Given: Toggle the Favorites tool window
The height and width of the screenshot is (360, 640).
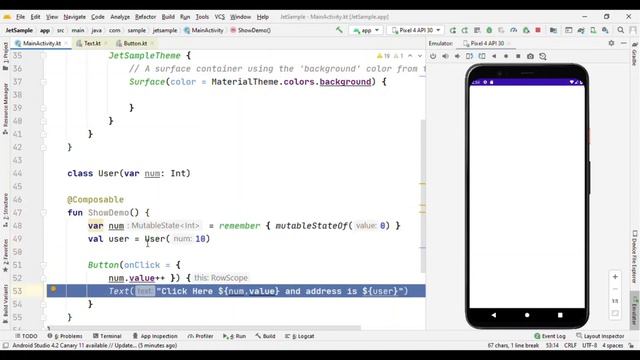Looking at the screenshot, I should (x=5, y=255).
